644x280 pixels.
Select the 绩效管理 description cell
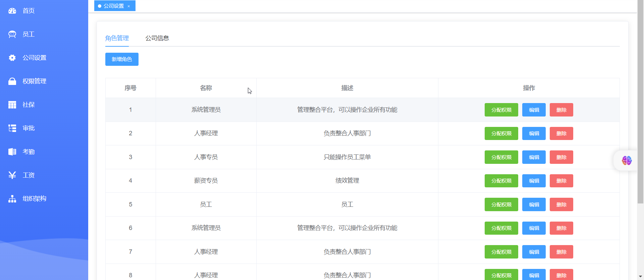347,181
